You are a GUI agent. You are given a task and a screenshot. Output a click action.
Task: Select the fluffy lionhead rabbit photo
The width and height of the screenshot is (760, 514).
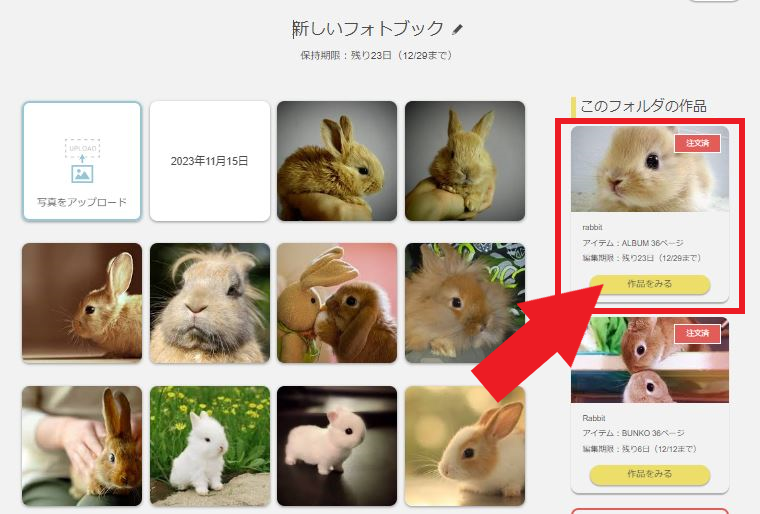[465, 303]
